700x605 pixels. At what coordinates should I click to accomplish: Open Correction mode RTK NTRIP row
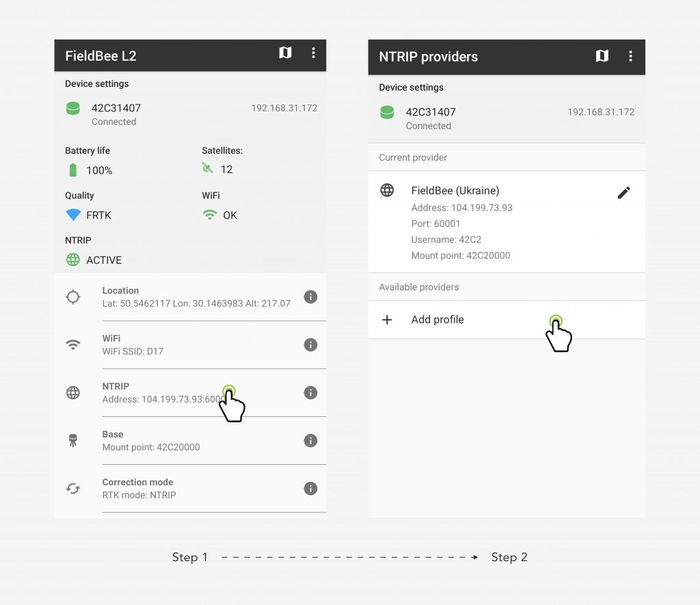coord(190,489)
